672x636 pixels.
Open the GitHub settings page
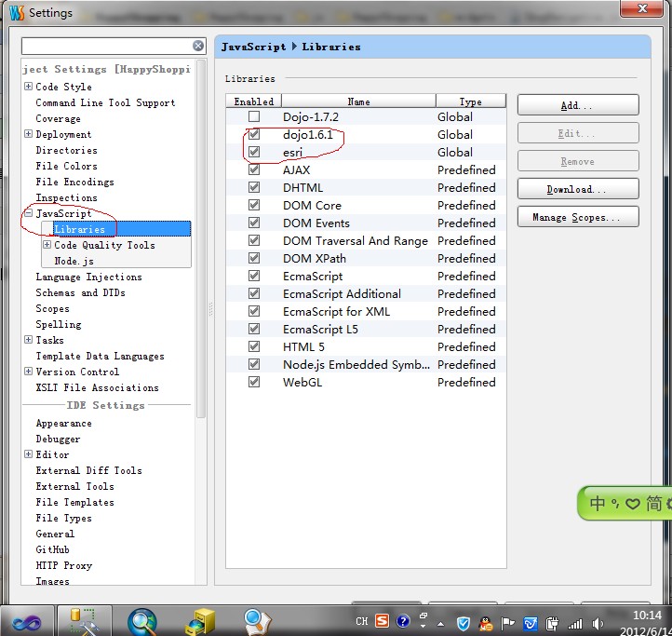[x=52, y=549]
